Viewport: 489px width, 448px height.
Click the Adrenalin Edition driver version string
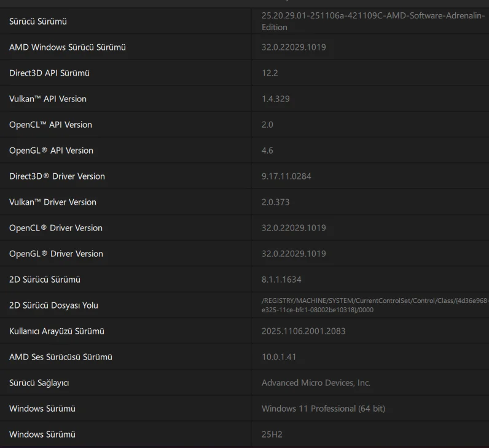click(x=374, y=22)
